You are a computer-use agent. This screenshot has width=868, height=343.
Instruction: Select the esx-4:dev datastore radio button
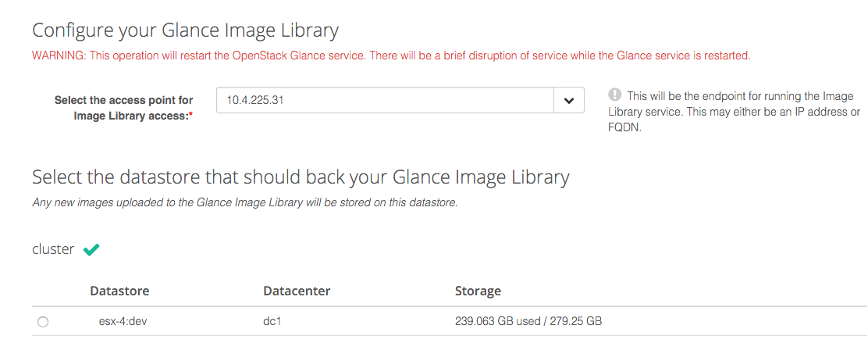click(43, 322)
